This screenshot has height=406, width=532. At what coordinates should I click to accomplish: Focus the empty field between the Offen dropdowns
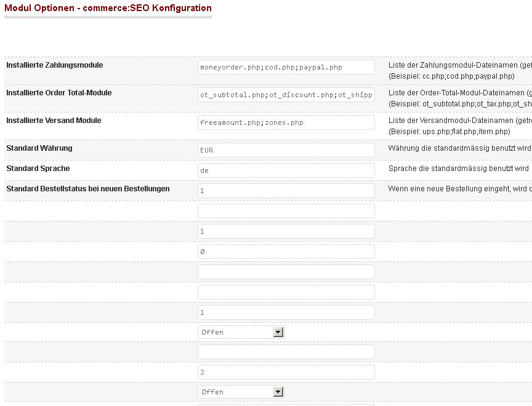click(x=286, y=352)
